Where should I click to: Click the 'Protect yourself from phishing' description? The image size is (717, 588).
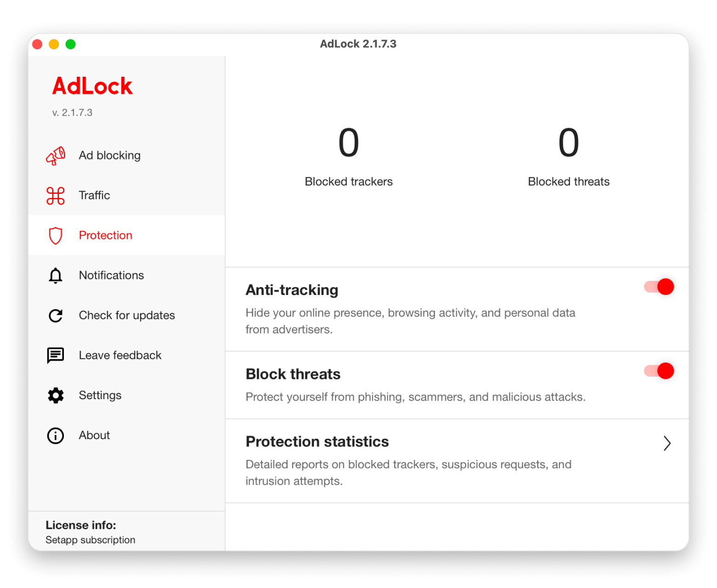pos(415,397)
